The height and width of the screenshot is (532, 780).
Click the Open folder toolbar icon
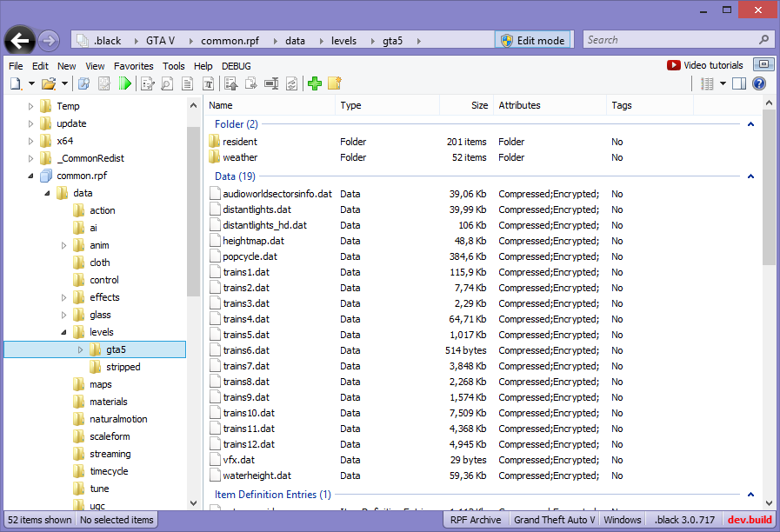coord(48,83)
